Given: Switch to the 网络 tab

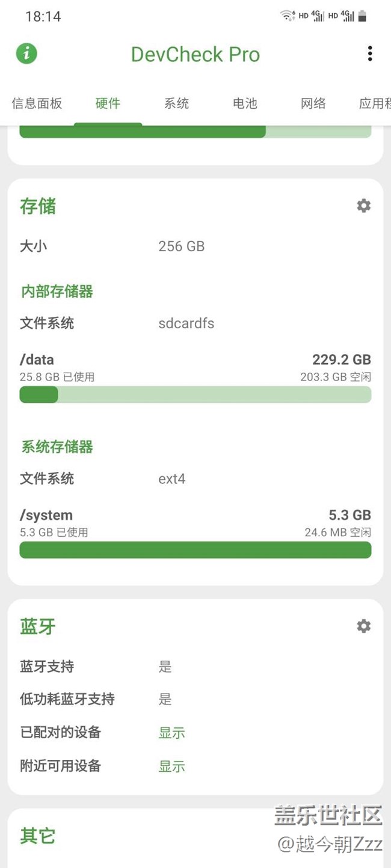Looking at the screenshot, I should tap(313, 103).
